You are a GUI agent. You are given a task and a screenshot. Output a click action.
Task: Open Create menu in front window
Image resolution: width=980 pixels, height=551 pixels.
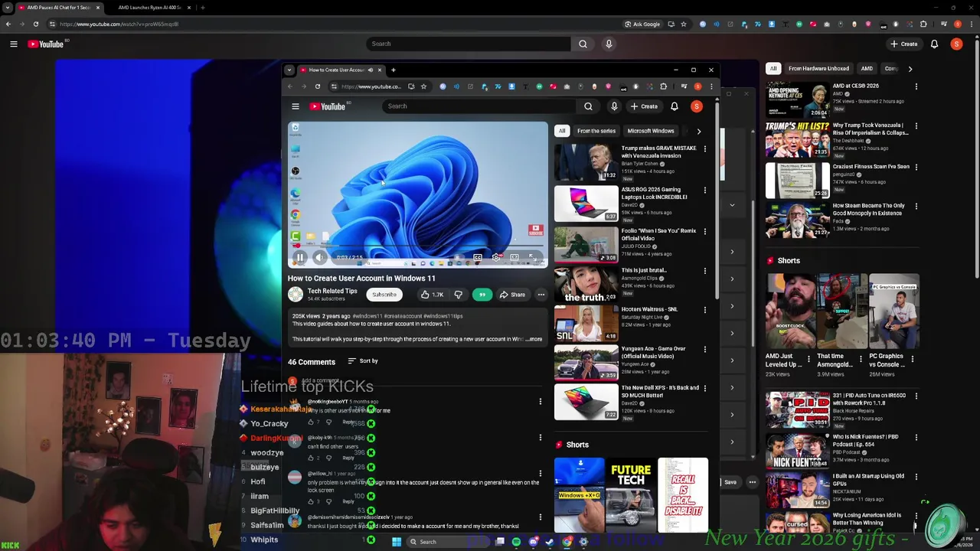(645, 106)
